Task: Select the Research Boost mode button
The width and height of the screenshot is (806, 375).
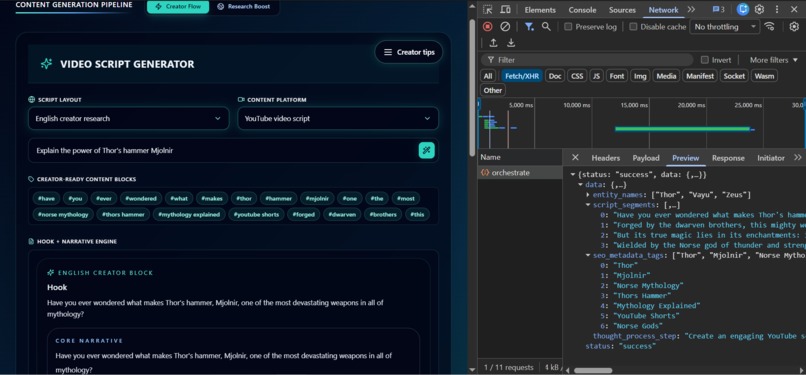Action: pos(244,7)
